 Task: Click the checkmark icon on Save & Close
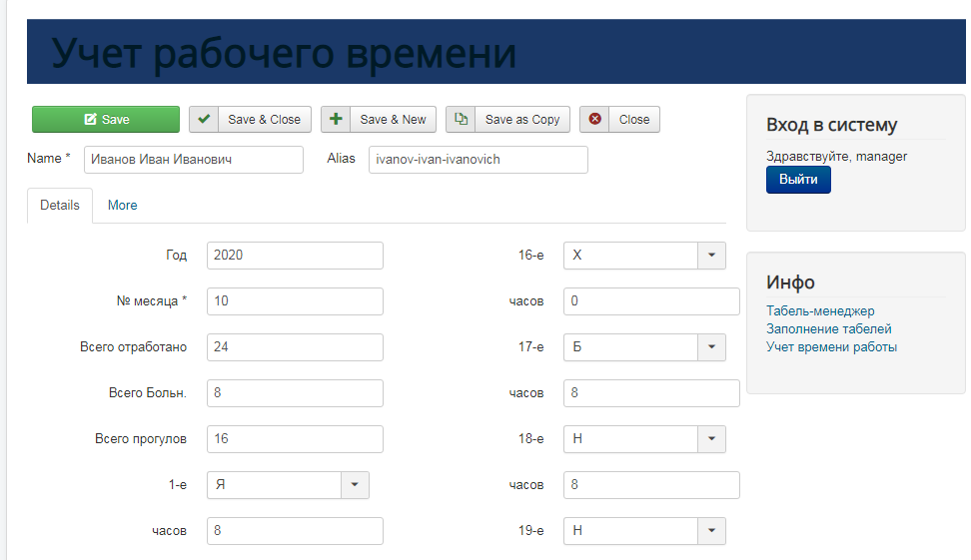click(x=204, y=120)
